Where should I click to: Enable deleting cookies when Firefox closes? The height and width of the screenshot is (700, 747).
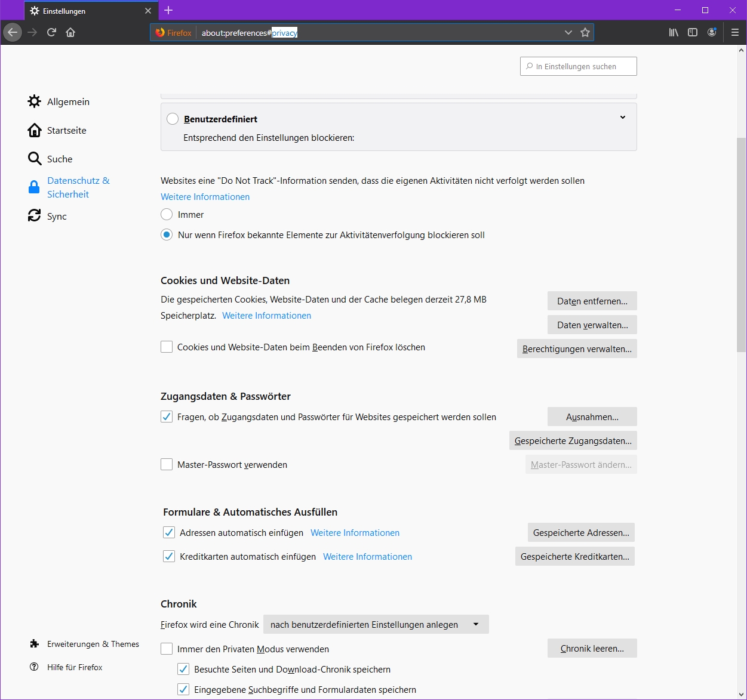pyautogui.click(x=167, y=347)
